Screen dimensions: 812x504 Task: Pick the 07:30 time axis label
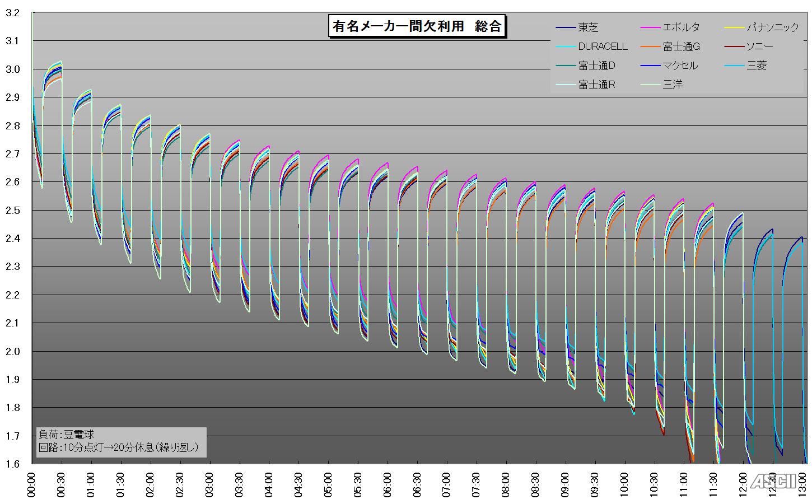click(477, 484)
